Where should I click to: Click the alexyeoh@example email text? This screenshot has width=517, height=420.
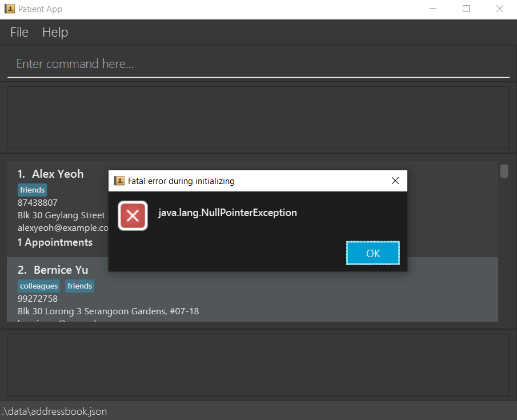tap(63, 227)
